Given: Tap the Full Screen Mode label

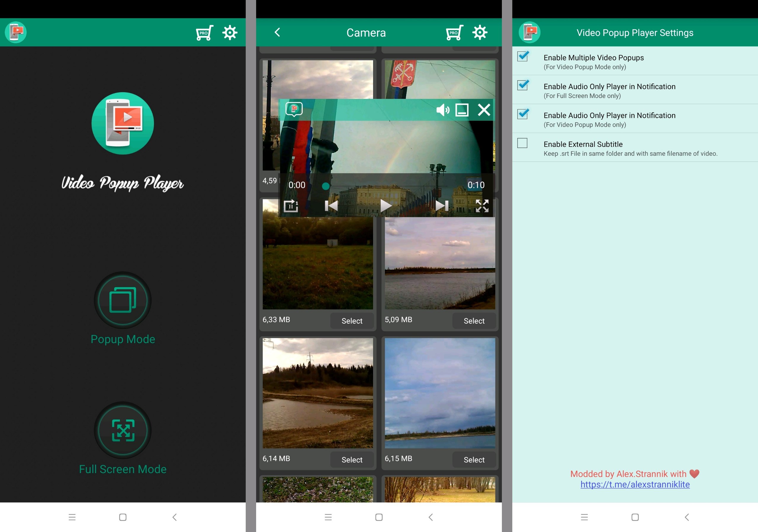Looking at the screenshot, I should point(123,469).
